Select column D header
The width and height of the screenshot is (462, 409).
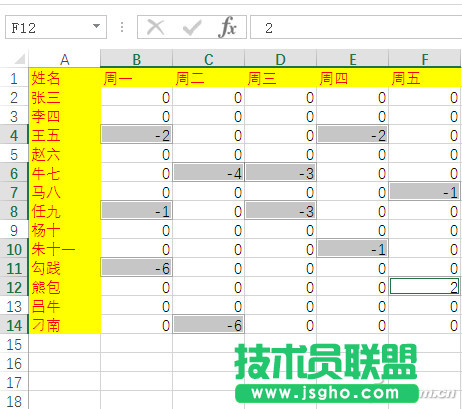coord(280,58)
